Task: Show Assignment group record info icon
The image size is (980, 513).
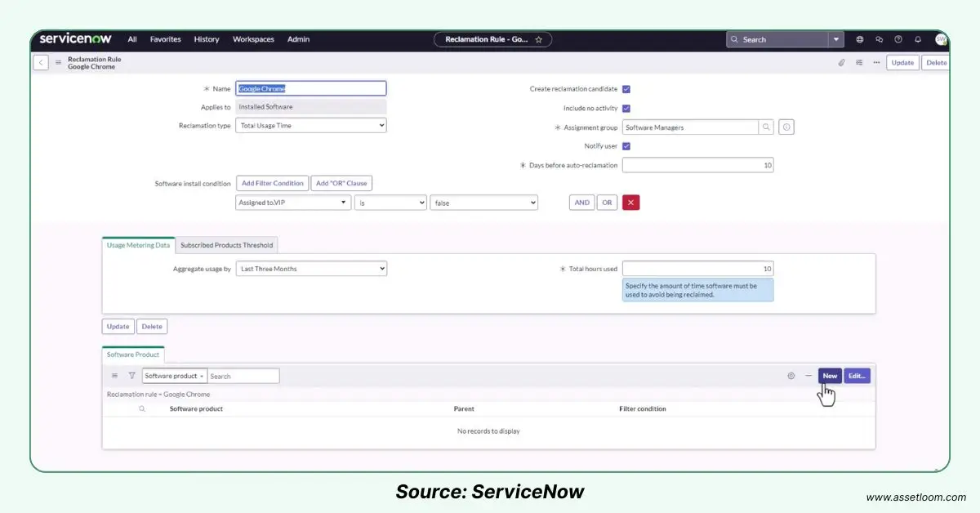Action: [x=786, y=127]
